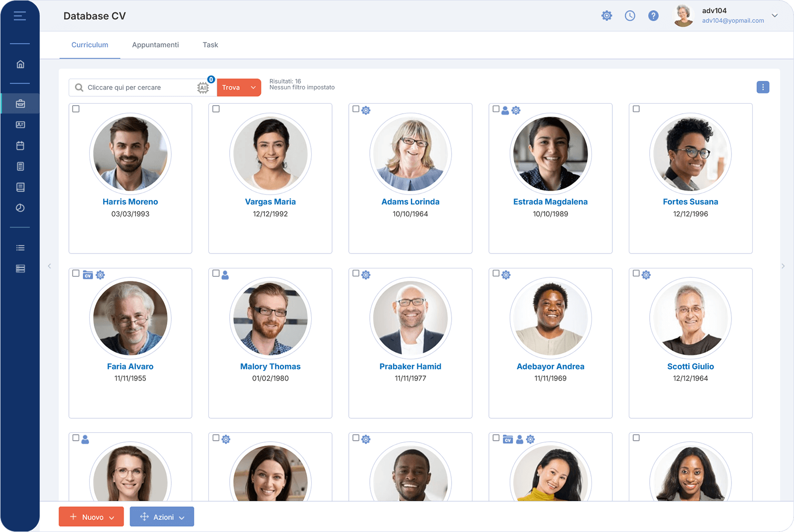Screen dimensions: 794x532
Task: Open the help question mark icon
Action: [654, 16]
